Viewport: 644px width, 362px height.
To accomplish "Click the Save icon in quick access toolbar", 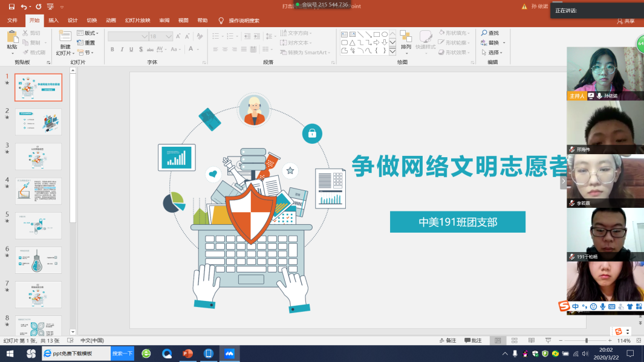I will pyautogui.click(x=11, y=7).
